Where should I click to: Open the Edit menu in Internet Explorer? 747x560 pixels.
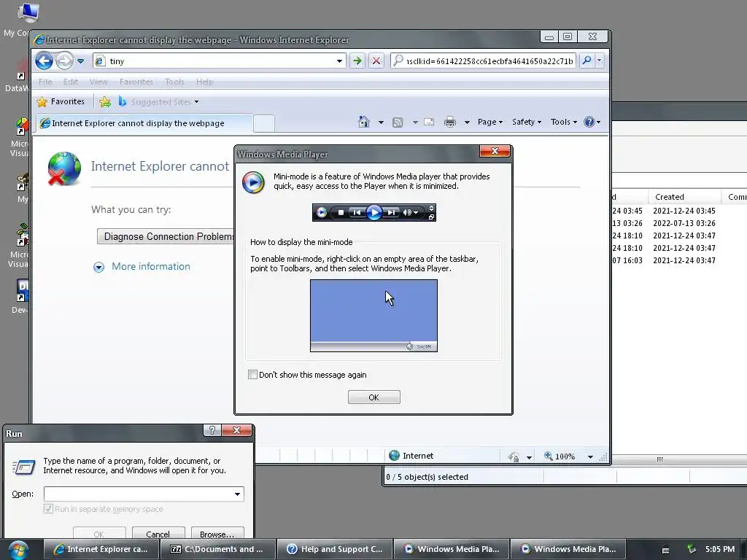(x=71, y=82)
